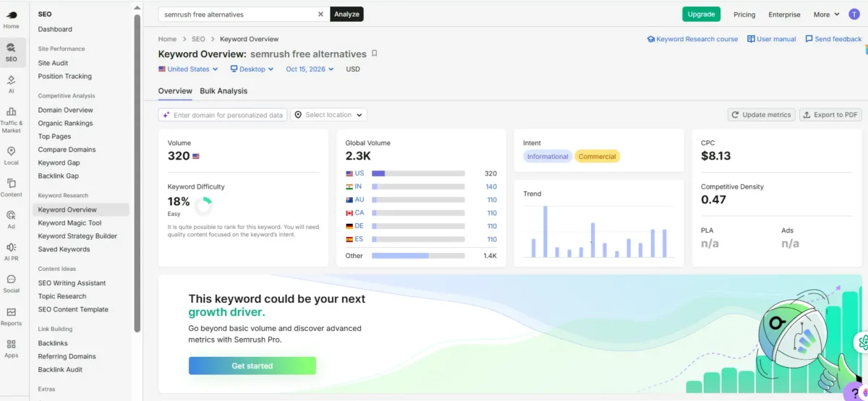Image resolution: width=868 pixels, height=401 pixels.
Task: Open the help question mark bubble
Action: click(x=856, y=392)
